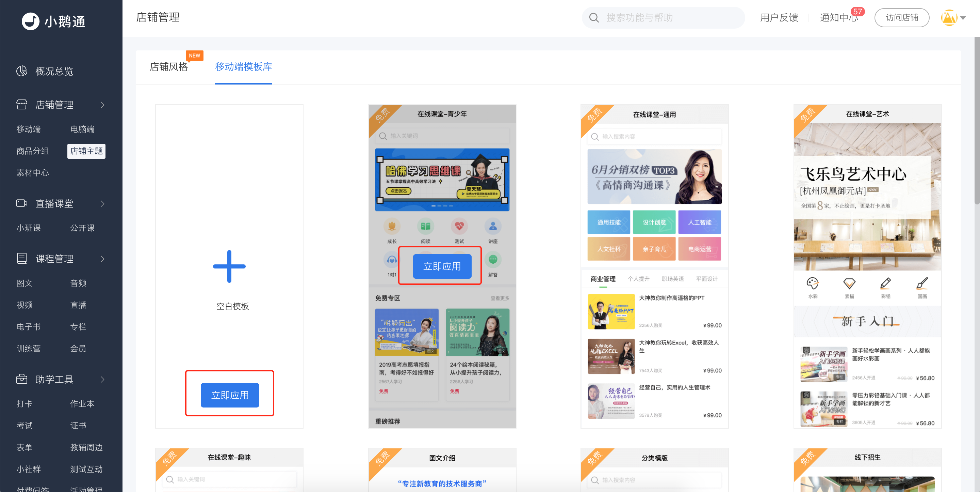The width and height of the screenshot is (980, 492).
Task: Collapse the 助学工具 section chevron
Action: pyautogui.click(x=102, y=379)
